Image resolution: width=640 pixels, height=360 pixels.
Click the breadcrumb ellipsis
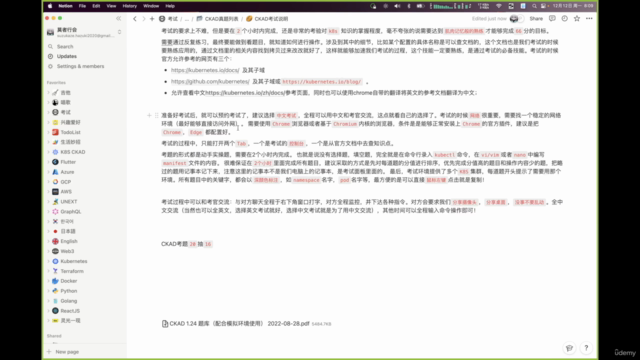pyautogui.click(x=187, y=19)
